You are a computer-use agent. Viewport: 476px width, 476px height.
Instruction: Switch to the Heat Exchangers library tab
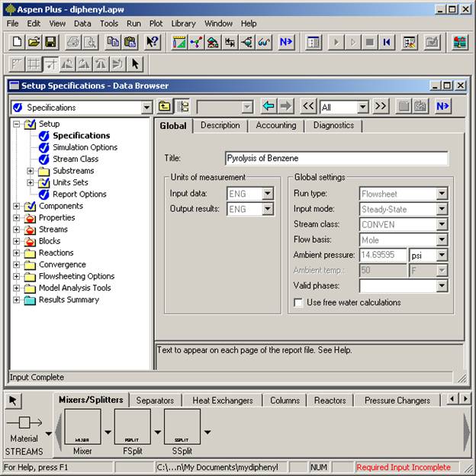(223, 400)
